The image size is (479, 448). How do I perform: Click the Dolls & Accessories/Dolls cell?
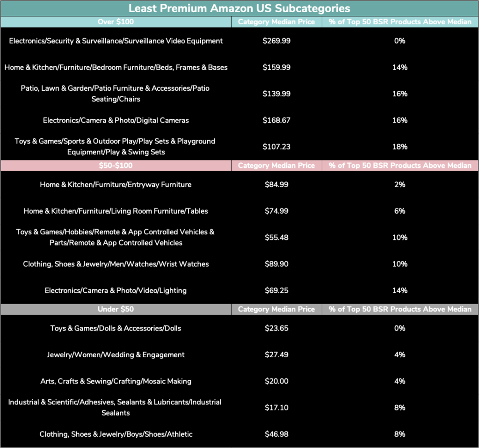point(116,328)
